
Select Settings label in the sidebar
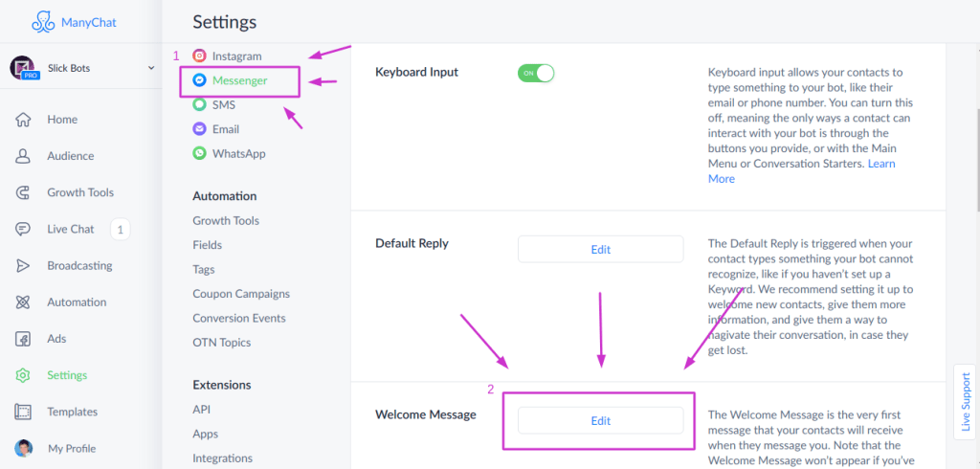click(68, 376)
